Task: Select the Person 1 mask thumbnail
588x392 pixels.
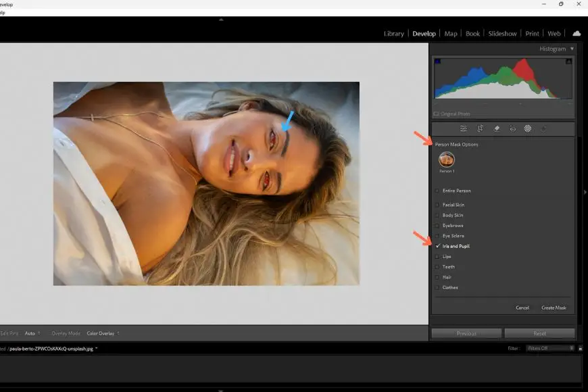Action: [447, 161]
